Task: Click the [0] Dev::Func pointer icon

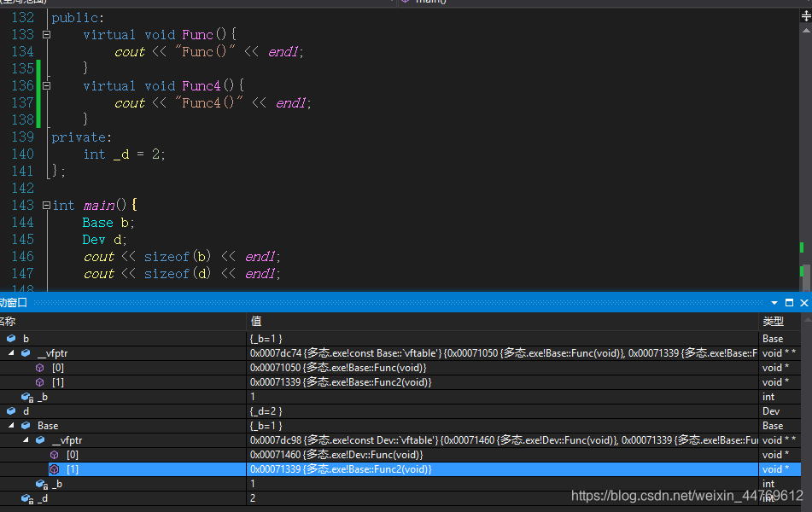Action: [x=55, y=455]
